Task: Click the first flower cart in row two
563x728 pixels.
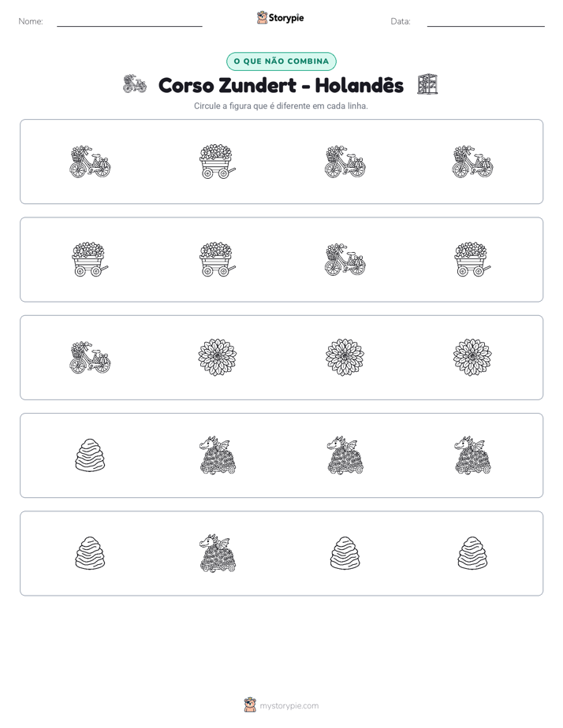Action: [x=90, y=259]
